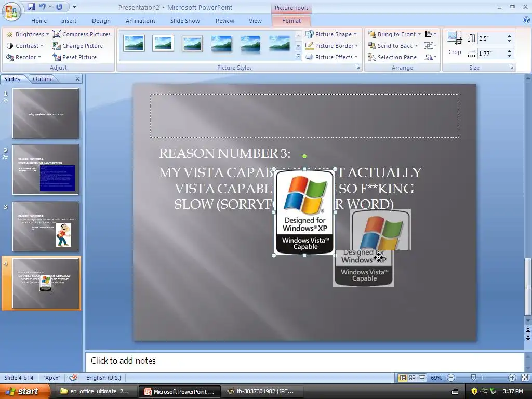Open the Rotate objects icon
Image resolution: width=532 pixels, height=399 pixels.
[x=431, y=57]
